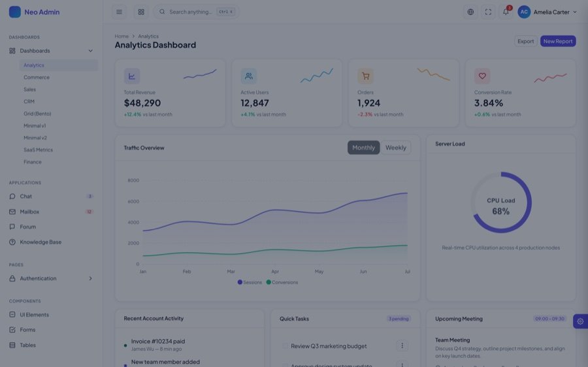
Task: Click the CPU Load 68% gauge
Action: pos(500,202)
